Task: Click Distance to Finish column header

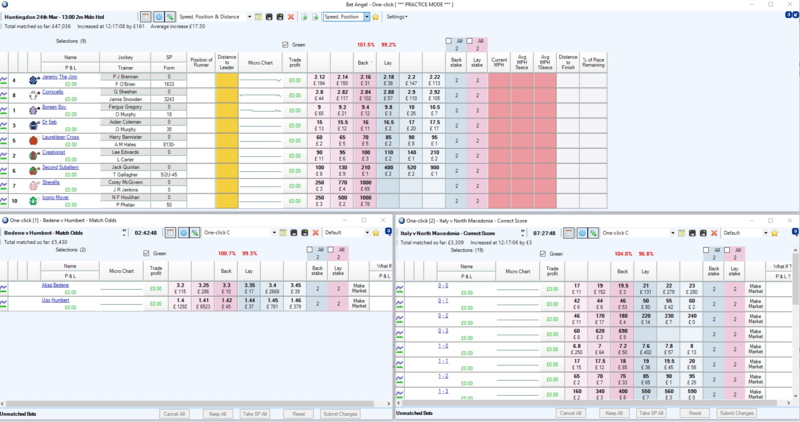Action: click(568, 62)
